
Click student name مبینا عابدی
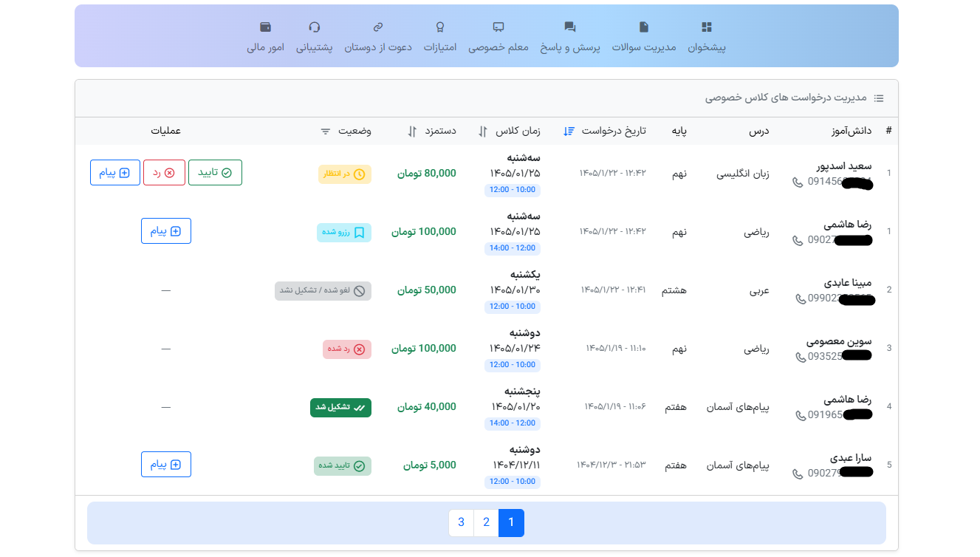pos(848,283)
